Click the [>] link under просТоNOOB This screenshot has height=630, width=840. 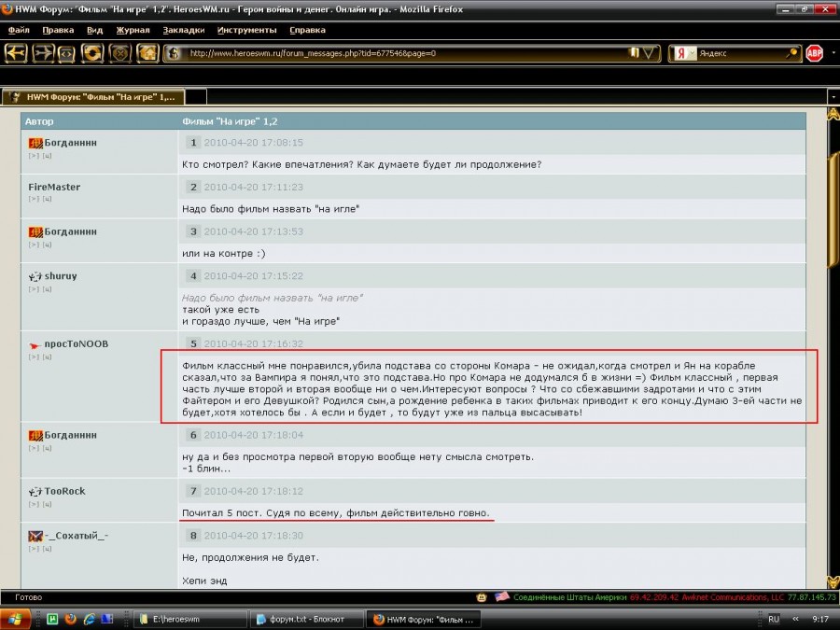[x=34, y=357]
